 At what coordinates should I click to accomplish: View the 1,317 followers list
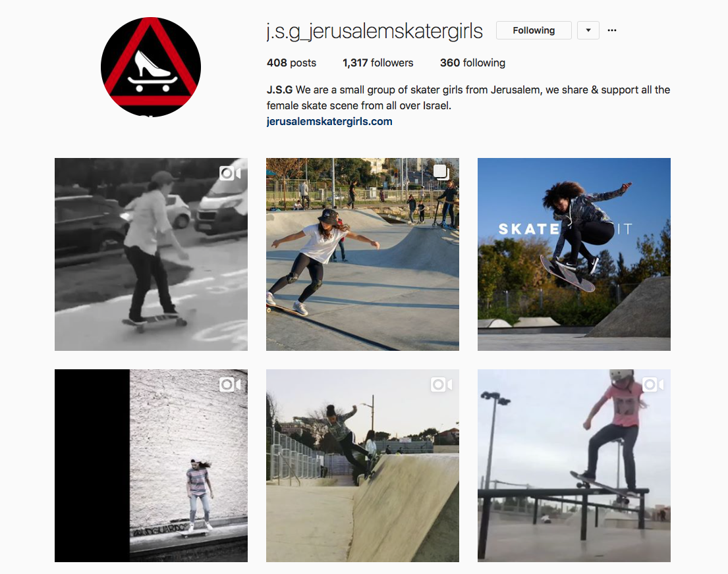click(x=378, y=63)
